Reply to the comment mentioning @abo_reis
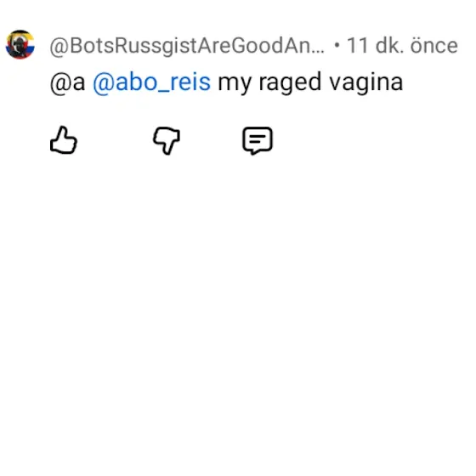The width and height of the screenshot is (476, 476). tap(258, 140)
